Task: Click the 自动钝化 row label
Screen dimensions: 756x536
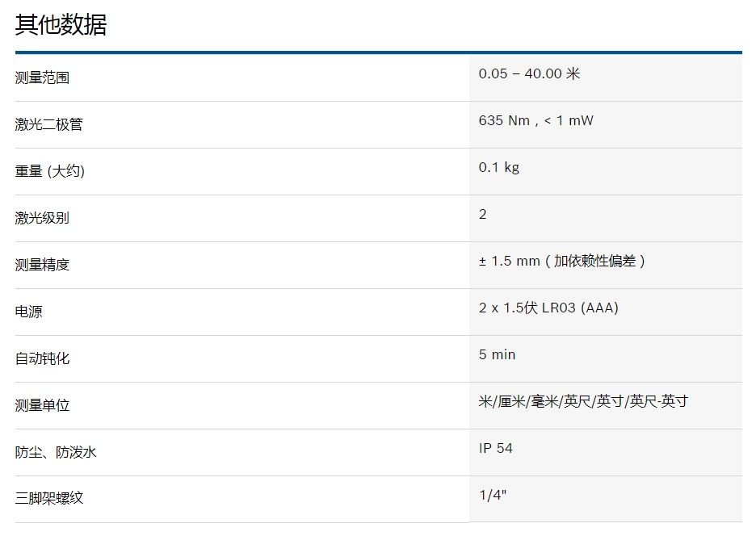Action: (42, 359)
